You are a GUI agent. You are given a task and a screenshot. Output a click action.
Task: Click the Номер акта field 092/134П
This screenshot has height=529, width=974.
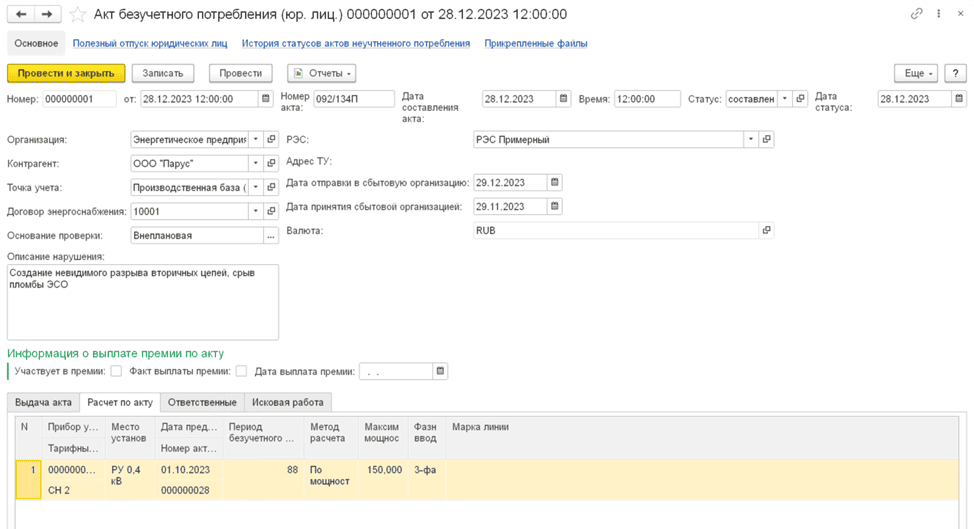[353, 99]
